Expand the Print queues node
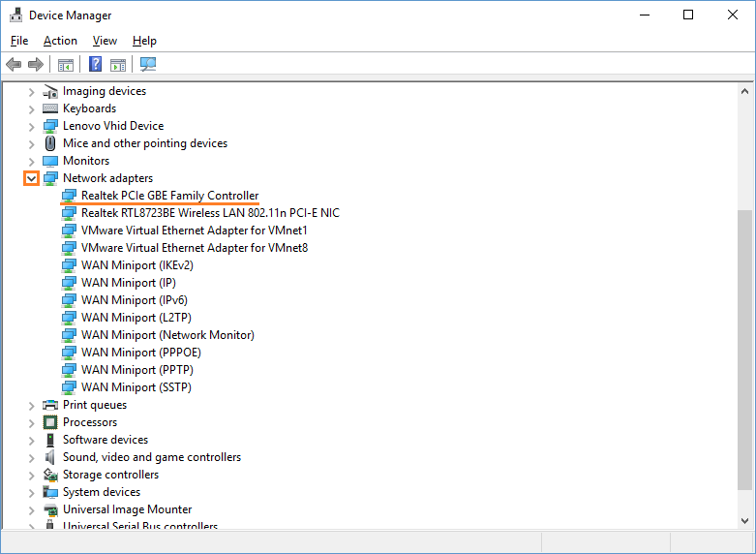This screenshot has width=756, height=554. [x=31, y=406]
